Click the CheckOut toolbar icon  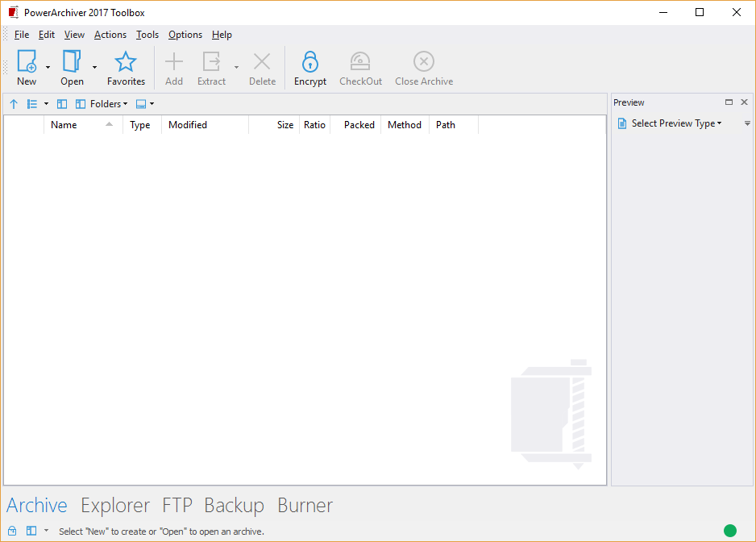point(360,62)
